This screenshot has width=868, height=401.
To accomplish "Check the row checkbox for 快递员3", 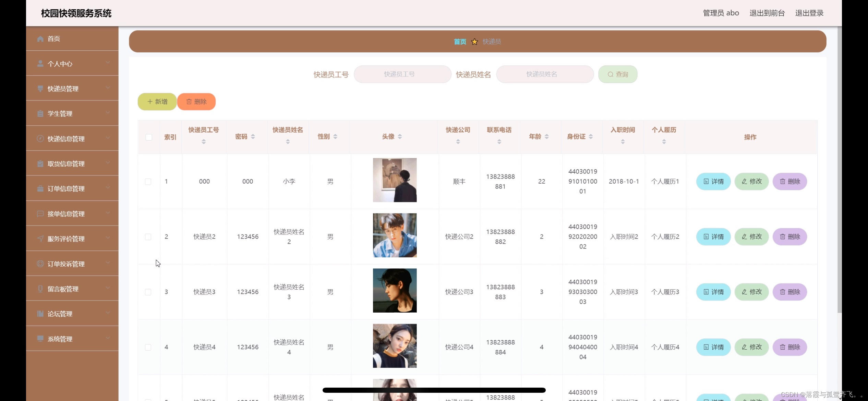I will click(x=148, y=292).
